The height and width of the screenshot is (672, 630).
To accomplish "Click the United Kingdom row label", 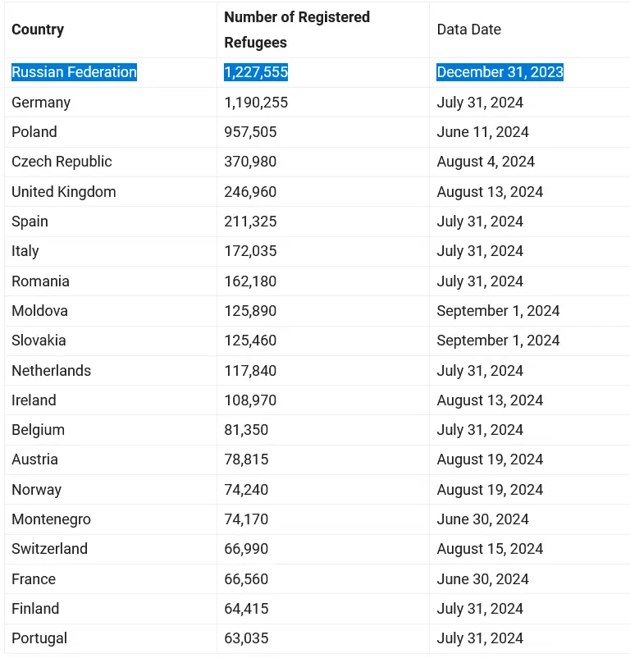I will point(64,192).
